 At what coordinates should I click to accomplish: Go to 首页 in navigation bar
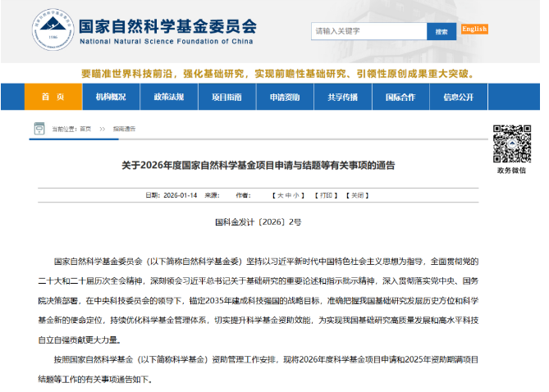53,97
